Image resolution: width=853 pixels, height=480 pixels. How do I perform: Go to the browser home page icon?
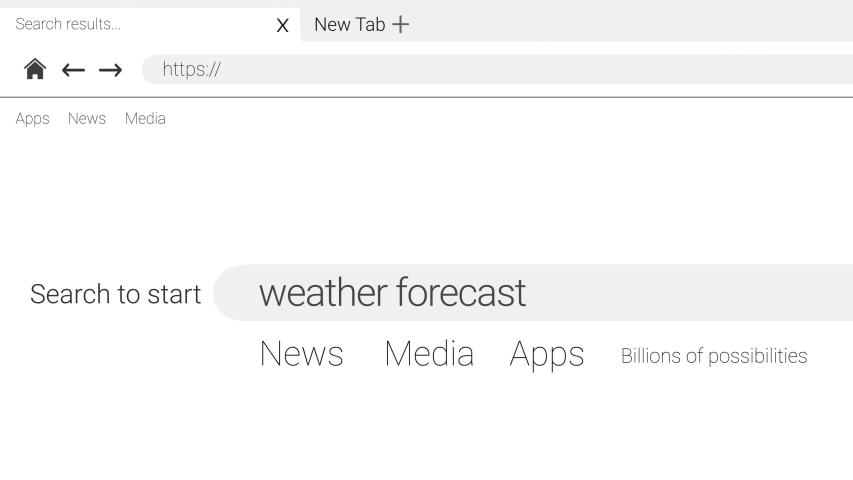[35, 69]
